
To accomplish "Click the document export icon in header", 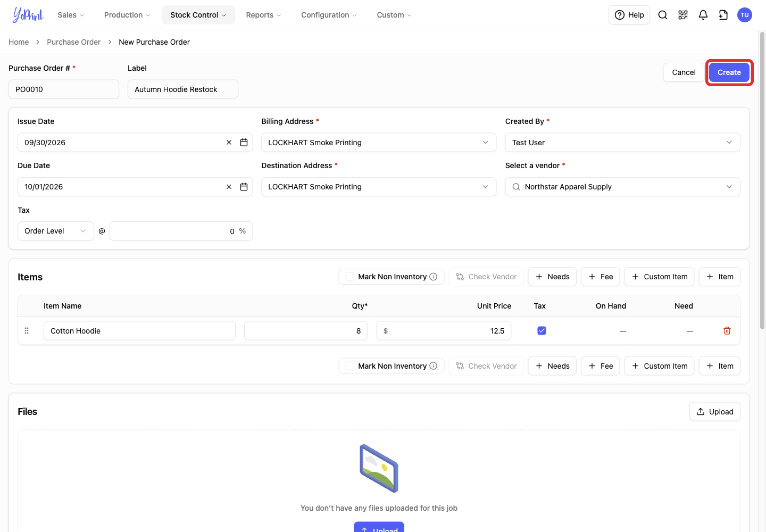I will [723, 15].
